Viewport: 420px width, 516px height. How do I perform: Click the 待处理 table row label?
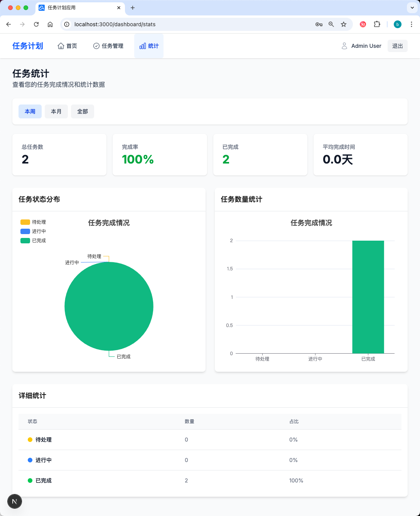point(44,440)
